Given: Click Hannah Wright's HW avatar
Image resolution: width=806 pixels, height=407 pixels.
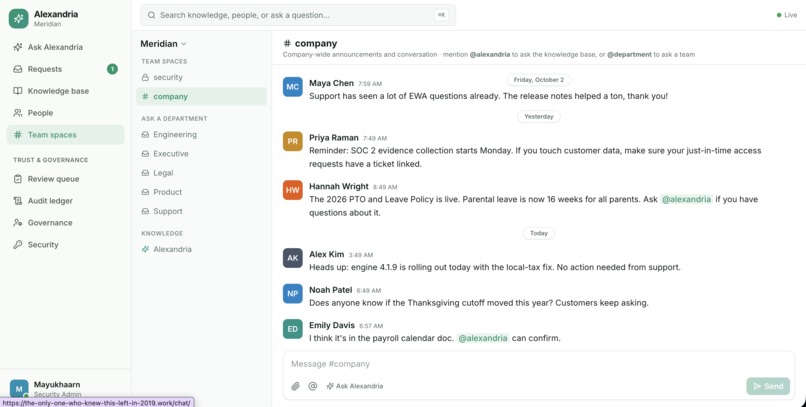Looking at the screenshot, I should coord(292,190).
